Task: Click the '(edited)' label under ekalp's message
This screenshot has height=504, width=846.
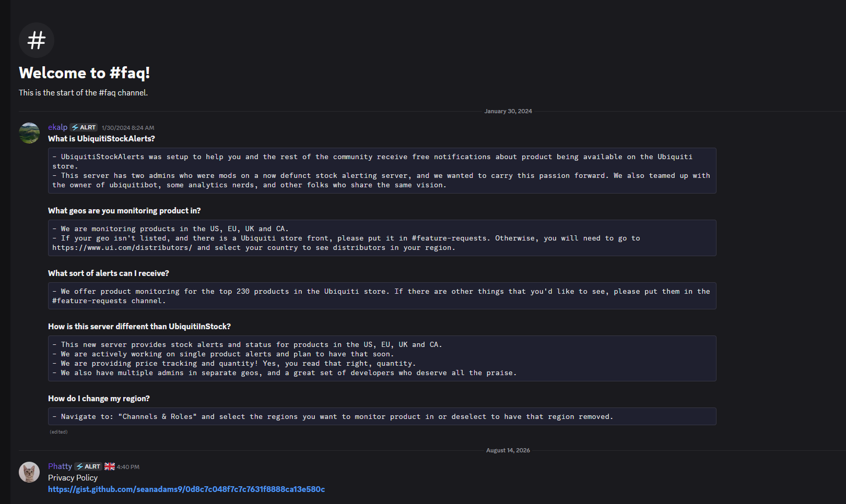Action: point(58,432)
